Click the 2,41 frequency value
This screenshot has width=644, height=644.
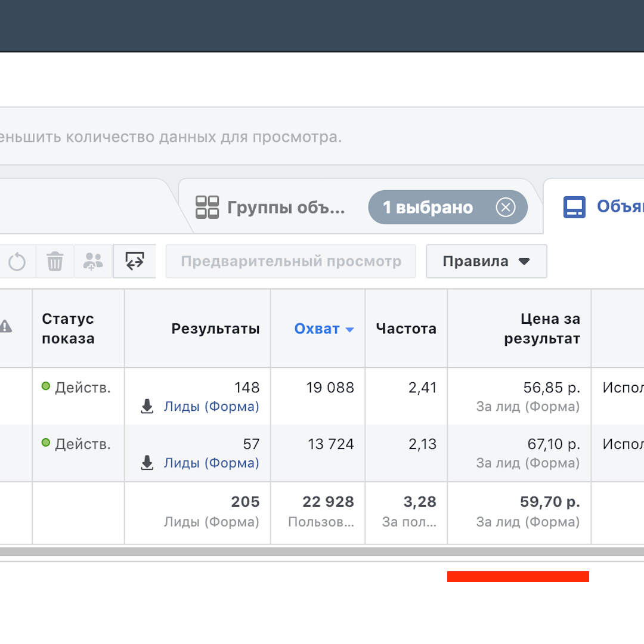coord(422,388)
